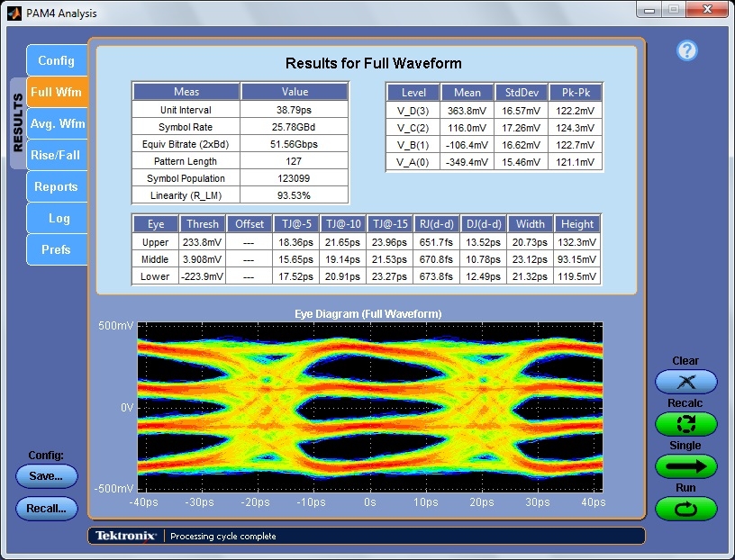Viewport: 735px width, 560px height.
Task: Click the blue help question mark icon
Action: point(686,50)
